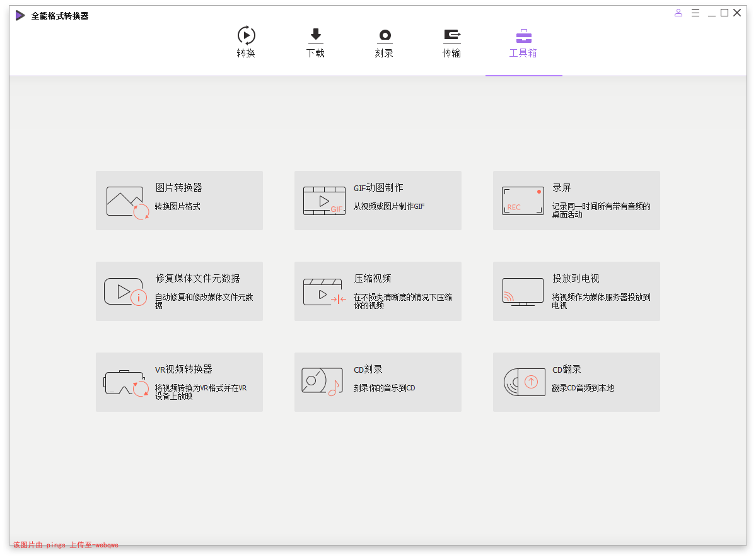Open the 刻录 (Burn) tab

click(384, 42)
